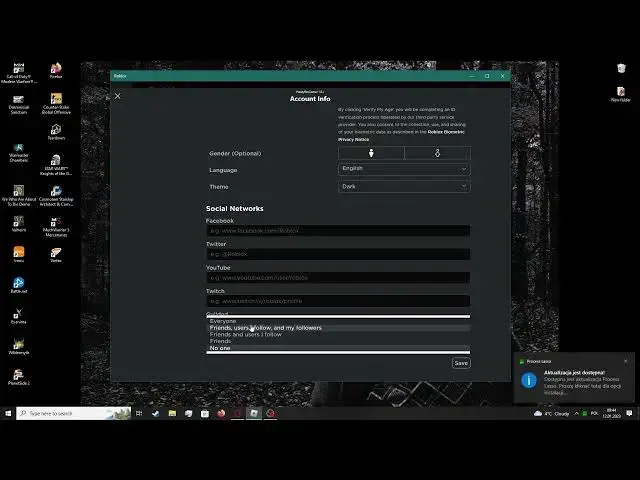Open the Recycle Bin on the desktop
This screenshot has width=640, height=480.
coord(621,68)
